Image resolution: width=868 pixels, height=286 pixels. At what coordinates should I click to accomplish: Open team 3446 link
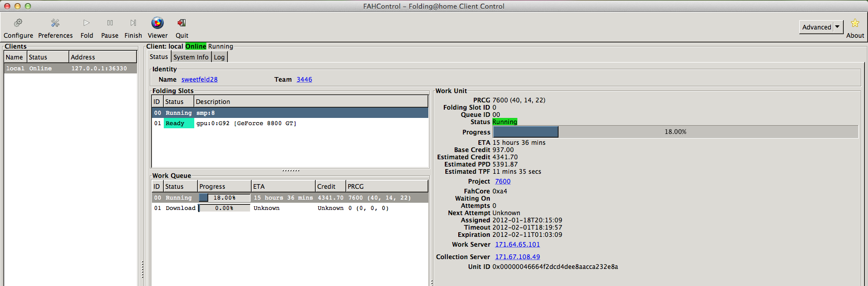304,80
